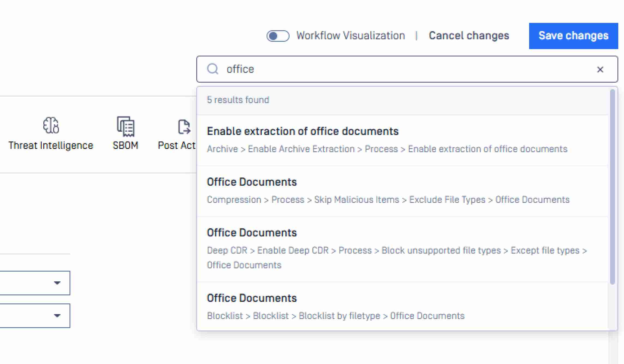Select Enable extraction of office documents result
Viewport: 624px width, 364px height.
click(x=303, y=131)
